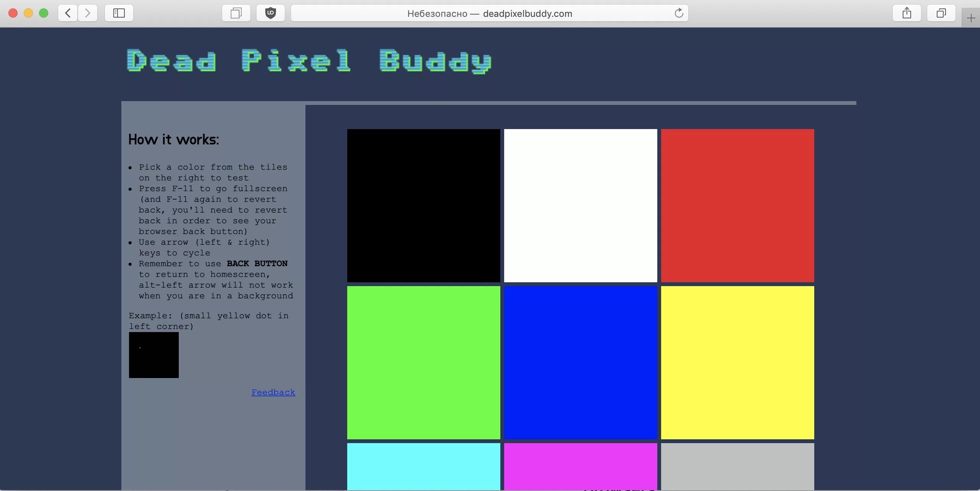Click the 'Example: (small yellow dot in' text
The width and height of the screenshot is (980, 491).
(x=209, y=316)
